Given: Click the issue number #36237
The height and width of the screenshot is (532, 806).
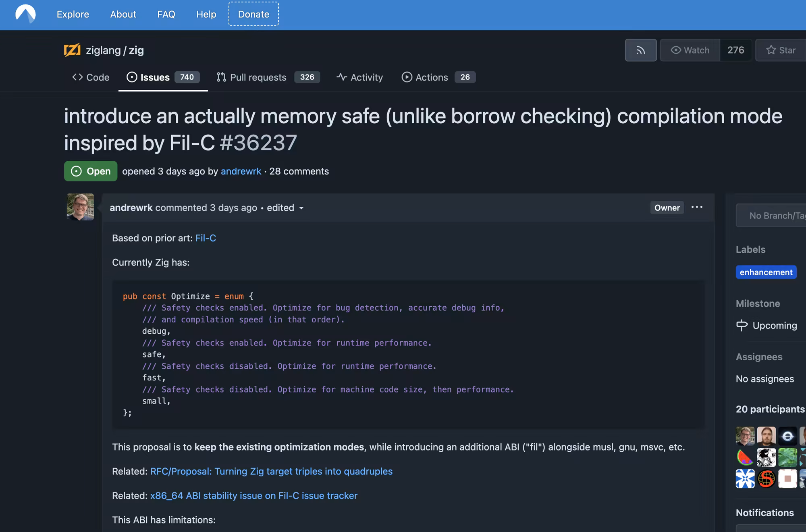Looking at the screenshot, I should coord(258,143).
